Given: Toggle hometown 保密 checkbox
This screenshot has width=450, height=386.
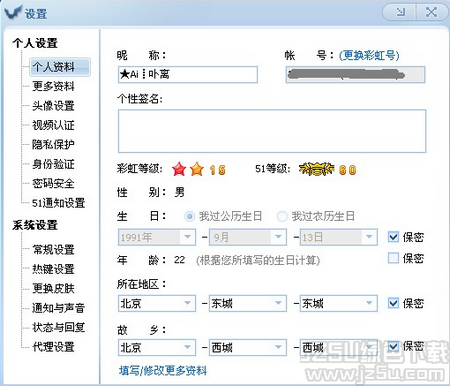Looking at the screenshot, I should click(x=394, y=347).
